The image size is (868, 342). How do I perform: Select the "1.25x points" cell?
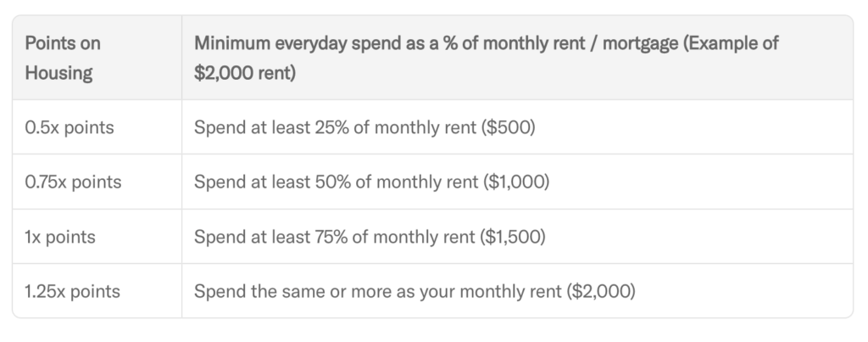(72, 291)
